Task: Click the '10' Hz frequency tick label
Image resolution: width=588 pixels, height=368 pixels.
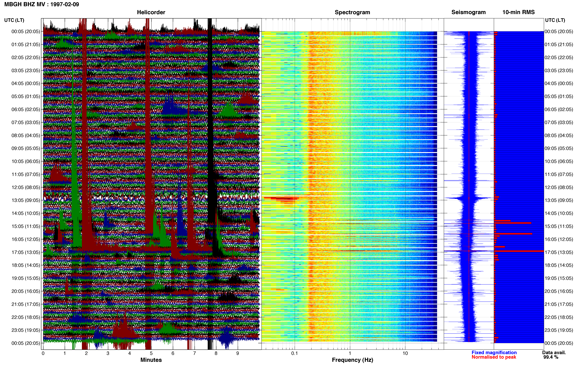Action: 405,353
